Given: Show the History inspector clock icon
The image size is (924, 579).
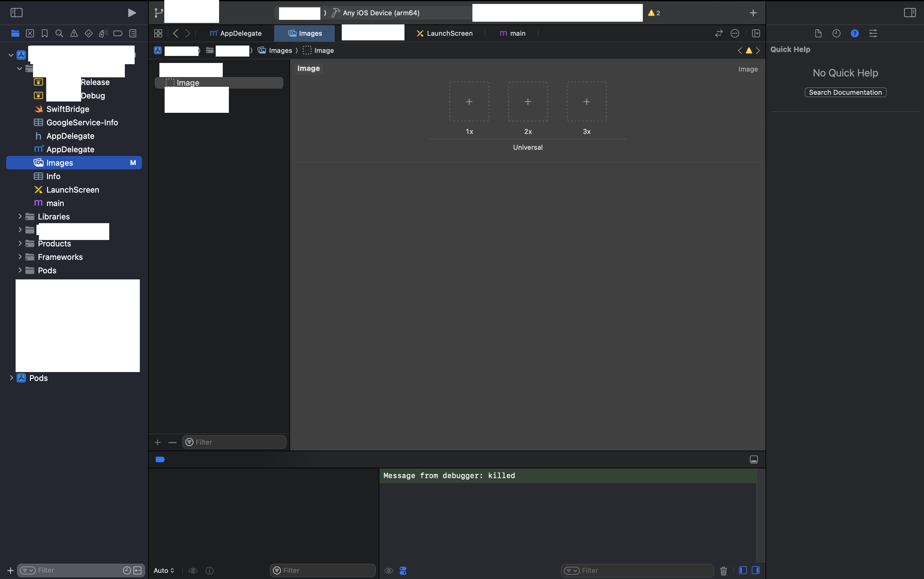Looking at the screenshot, I should coord(836,33).
